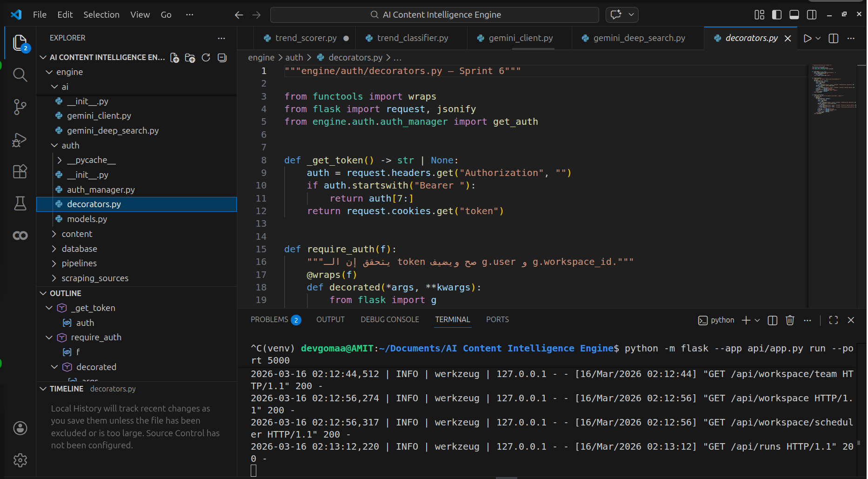
Task: Open auth_manager.py from the file tree
Action: (100, 190)
